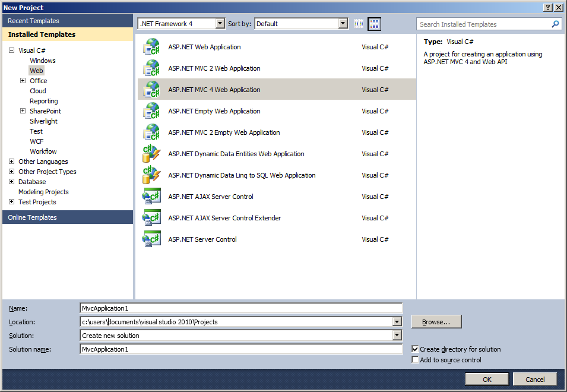Select 'ASP.NET Server Control' name
The width and height of the screenshot is (567, 392).
[x=202, y=239]
